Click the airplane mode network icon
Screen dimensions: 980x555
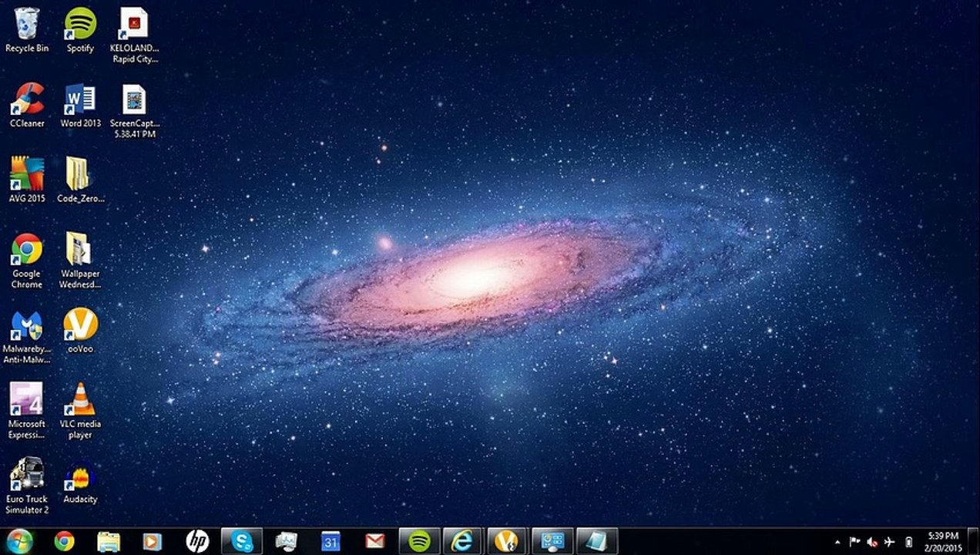pos(890,542)
